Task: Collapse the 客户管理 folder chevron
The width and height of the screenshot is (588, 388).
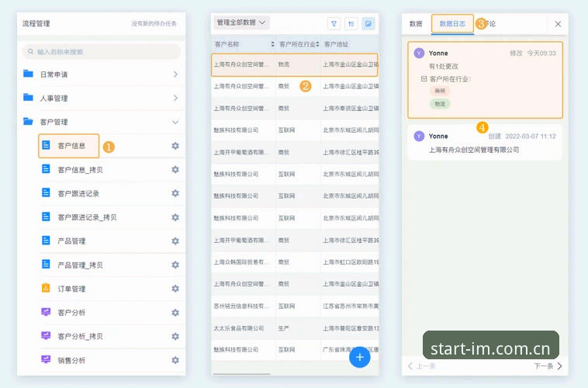Action: [175, 122]
